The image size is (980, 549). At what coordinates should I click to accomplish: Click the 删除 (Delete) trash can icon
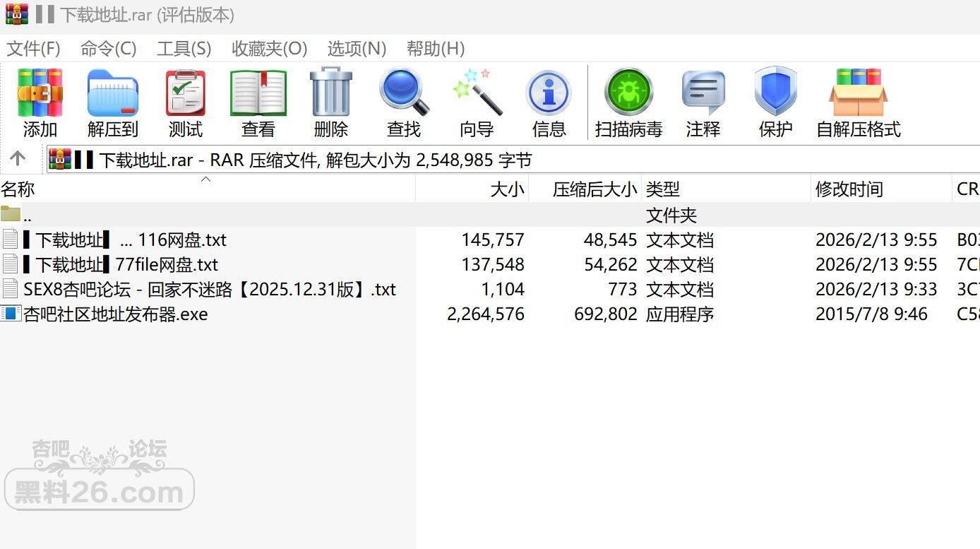click(331, 92)
